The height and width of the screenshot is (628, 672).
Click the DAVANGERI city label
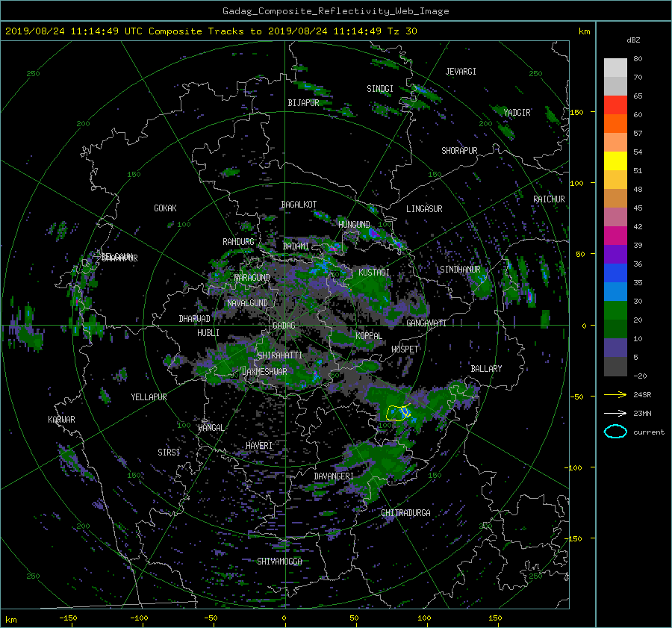tap(334, 476)
